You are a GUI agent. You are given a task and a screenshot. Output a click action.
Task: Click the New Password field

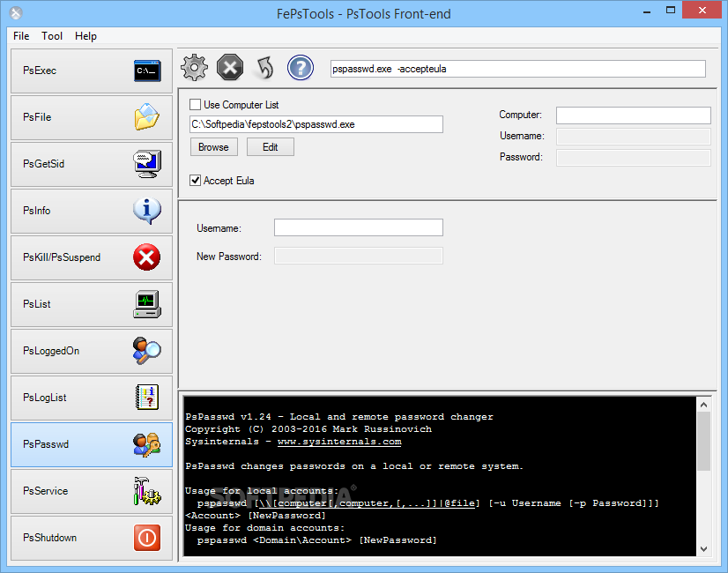(x=359, y=256)
